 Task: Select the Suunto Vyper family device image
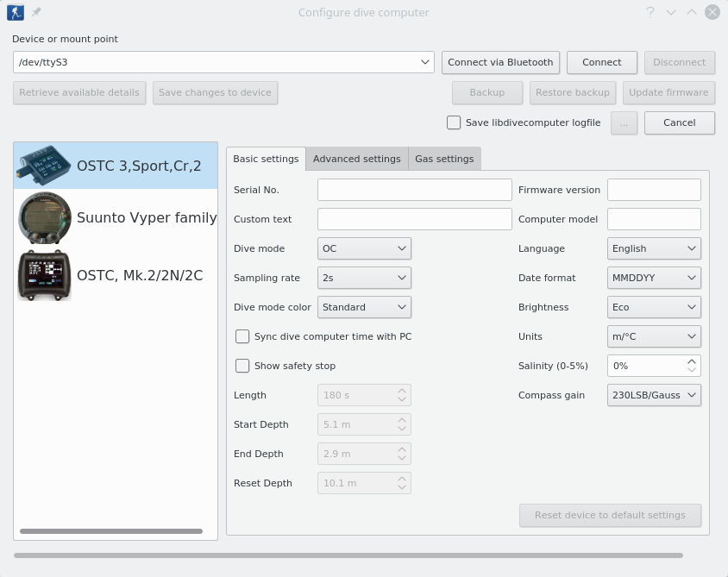(45, 218)
